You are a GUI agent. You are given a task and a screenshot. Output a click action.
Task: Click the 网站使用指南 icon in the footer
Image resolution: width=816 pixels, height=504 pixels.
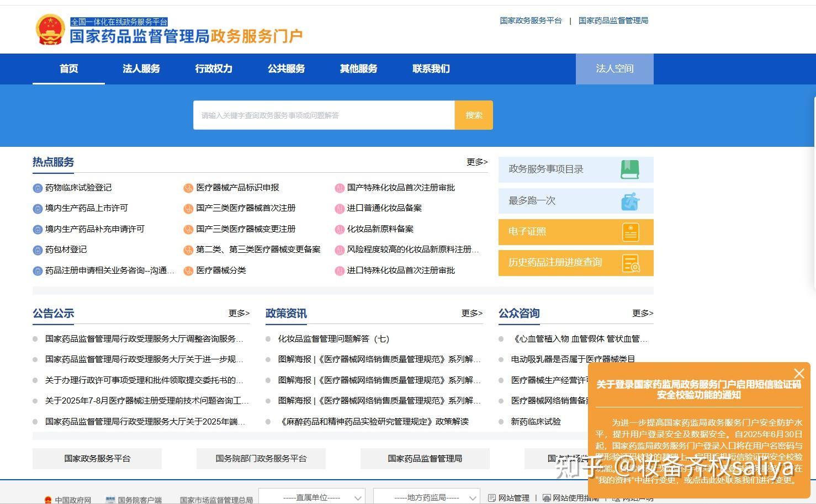pyautogui.click(x=547, y=498)
